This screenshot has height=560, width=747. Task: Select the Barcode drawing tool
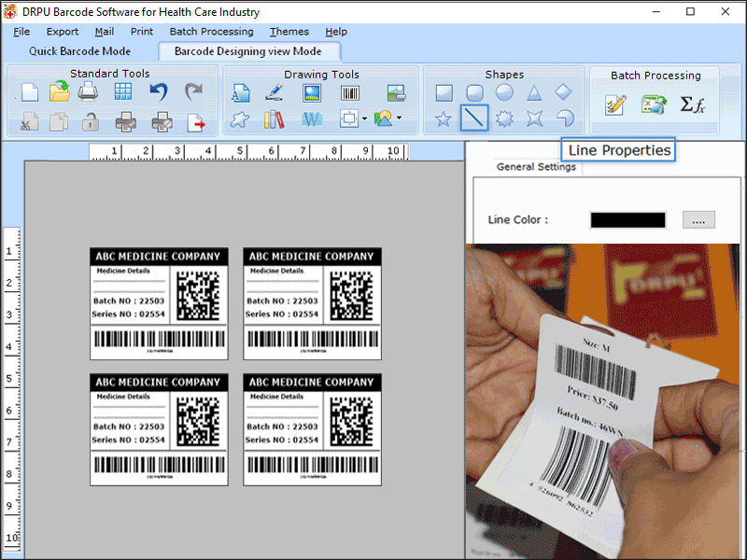350,93
